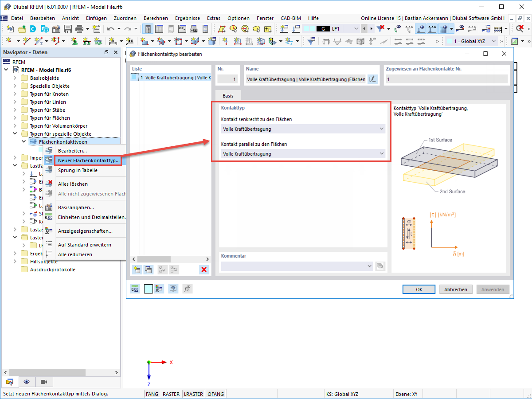Open the Kommentar dropdown
This screenshot has height=399, width=532.
pos(297,266)
